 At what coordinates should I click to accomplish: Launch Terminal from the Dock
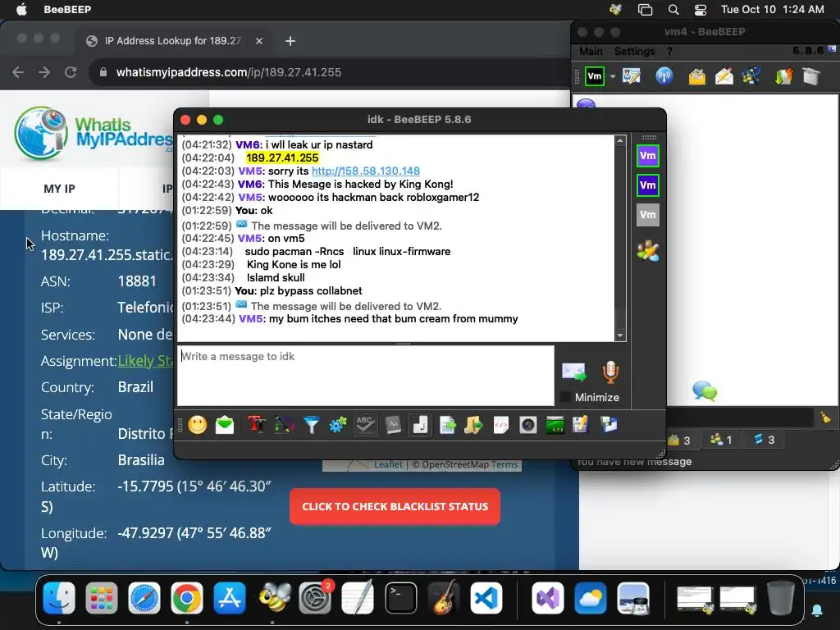point(400,598)
